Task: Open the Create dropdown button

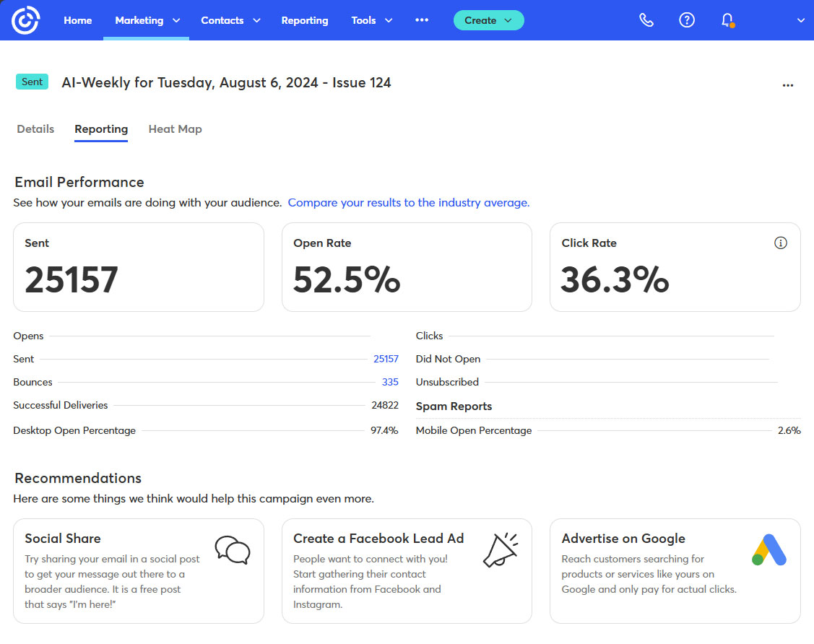Action: 488,20
